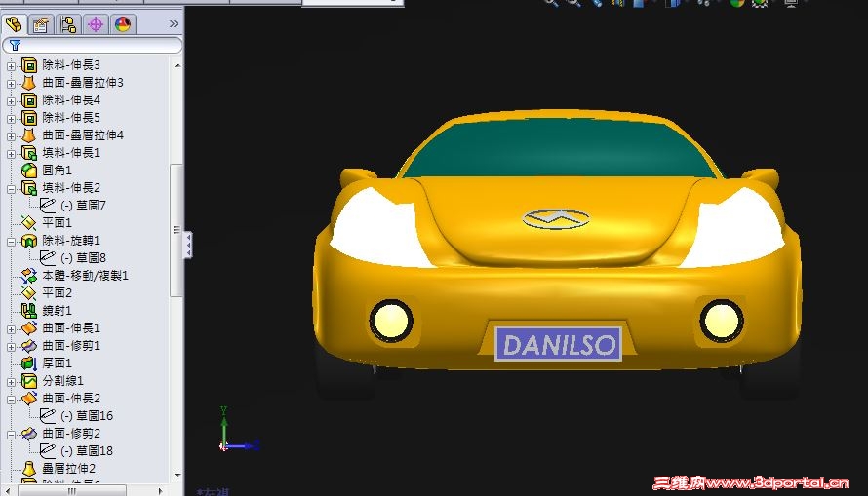The height and width of the screenshot is (496, 868).
Task: Select the hood emblem on the car model
Action: [555, 219]
